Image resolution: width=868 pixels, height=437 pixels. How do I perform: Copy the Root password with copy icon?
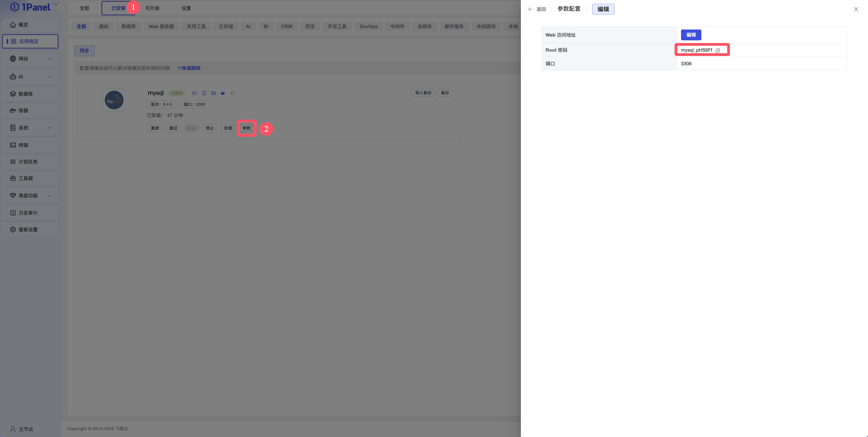tap(717, 51)
